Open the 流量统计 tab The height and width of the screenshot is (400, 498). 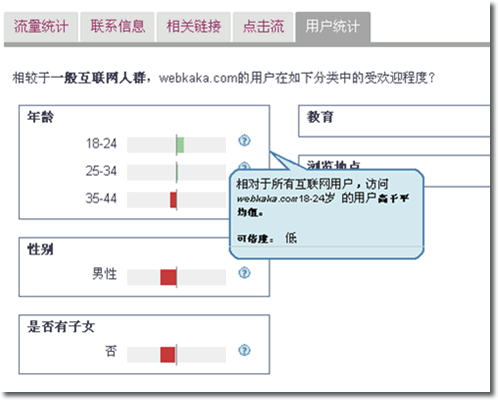pos(41,27)
